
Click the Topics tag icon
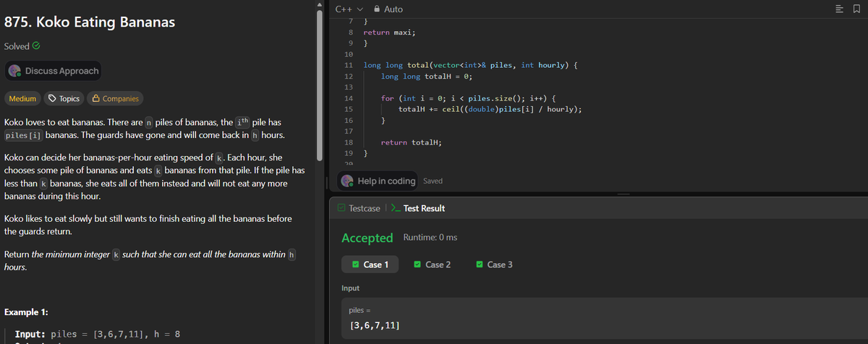point(52,98)
